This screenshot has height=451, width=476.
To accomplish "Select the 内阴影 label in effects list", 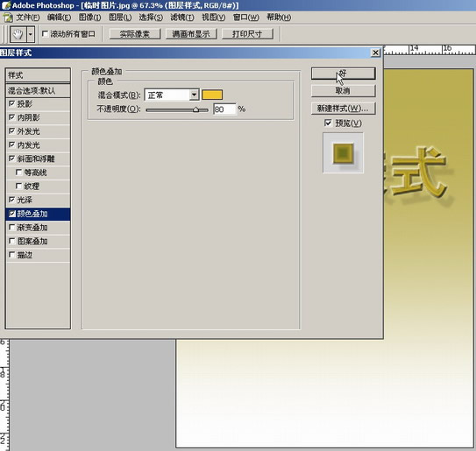I will click(x=28, y=117).
